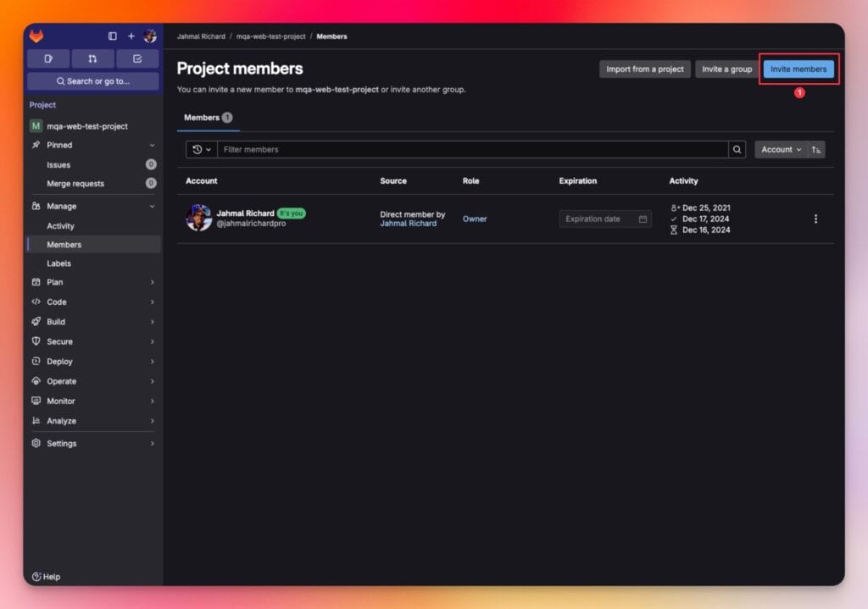This screenshot has height=609, width=868.
Task: Click the Analyze chart icon
Action: pyautogui.click(x=36, y=420)
